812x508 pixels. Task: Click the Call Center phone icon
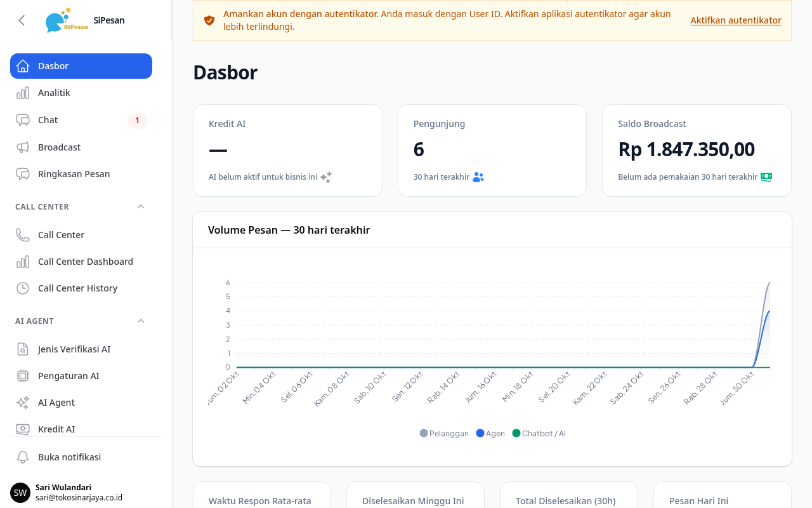[23, 235]
